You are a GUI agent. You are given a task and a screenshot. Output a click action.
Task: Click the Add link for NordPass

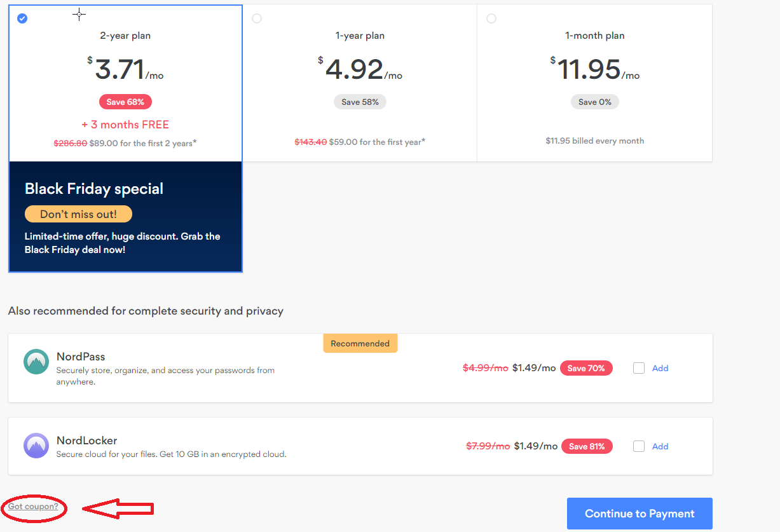pyautogui.click(x=660, y=368)
